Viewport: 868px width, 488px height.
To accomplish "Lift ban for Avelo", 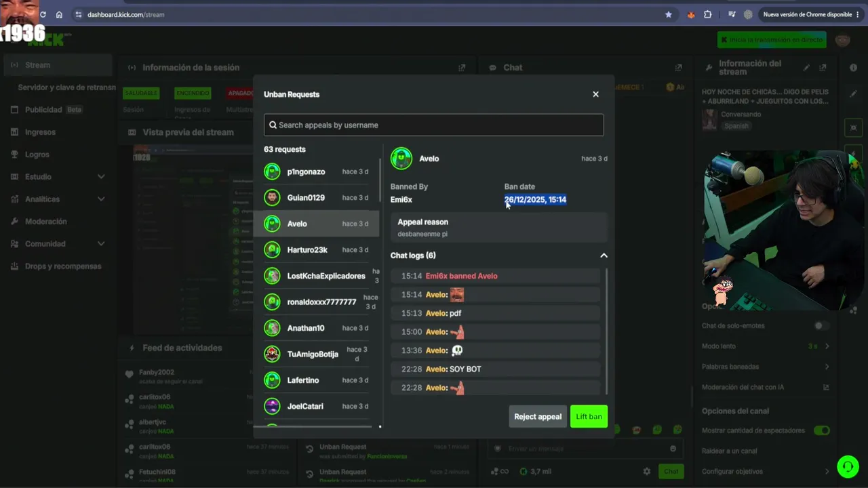I will pyautogui.click(x=589, y=416).
